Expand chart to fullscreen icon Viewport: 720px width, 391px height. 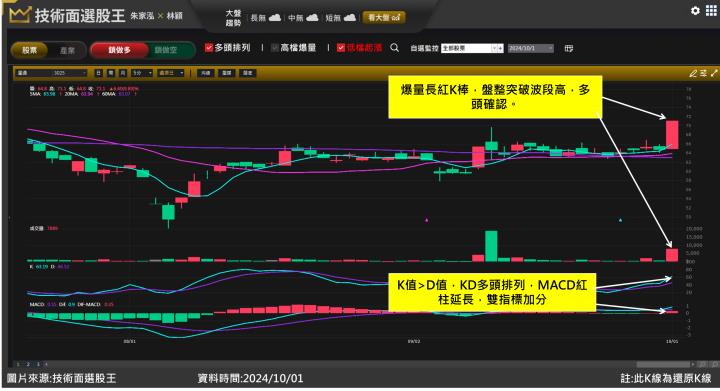tap(714, 73)
